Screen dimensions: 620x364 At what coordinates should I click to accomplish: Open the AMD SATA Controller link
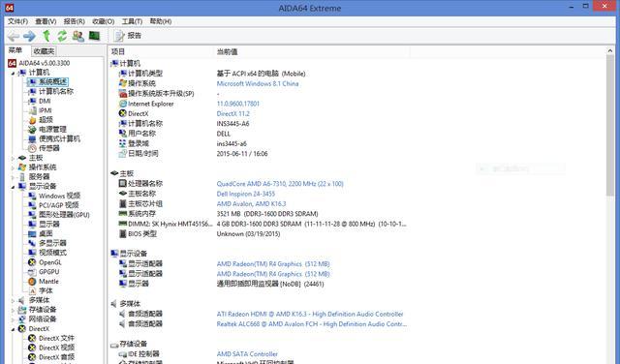click(x=247, y=354)
